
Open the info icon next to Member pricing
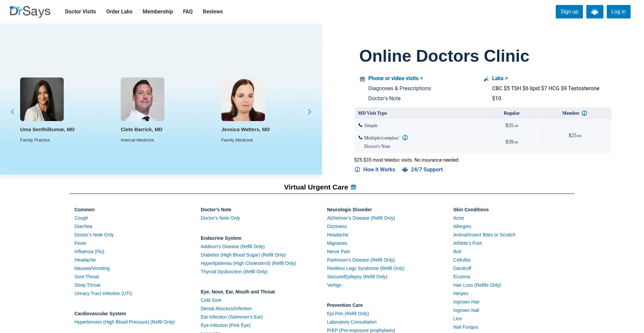pyautogui.click(x=584, y=113)
